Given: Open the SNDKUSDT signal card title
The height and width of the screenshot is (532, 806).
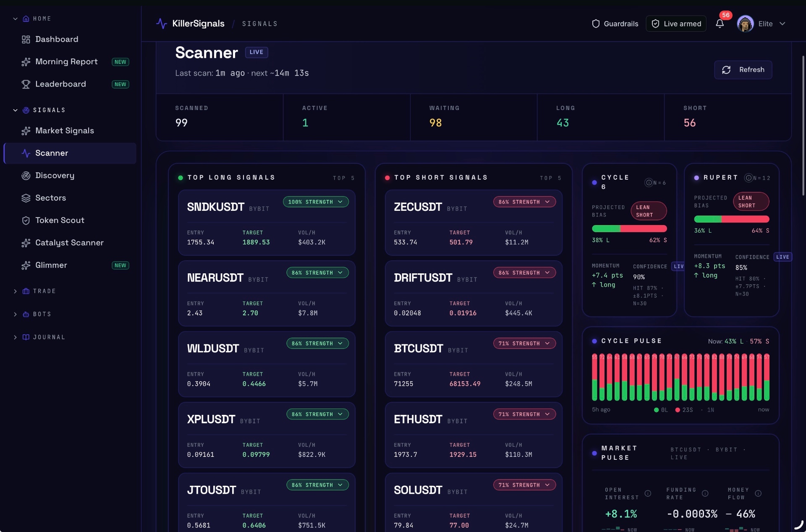Looking at the screenshot, I should (x=215, y=207).
